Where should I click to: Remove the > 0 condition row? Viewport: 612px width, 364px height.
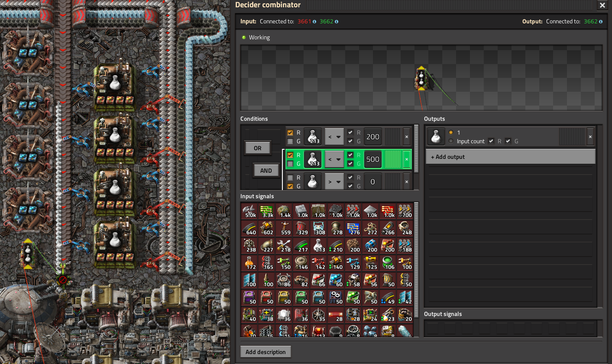[406, 182]
